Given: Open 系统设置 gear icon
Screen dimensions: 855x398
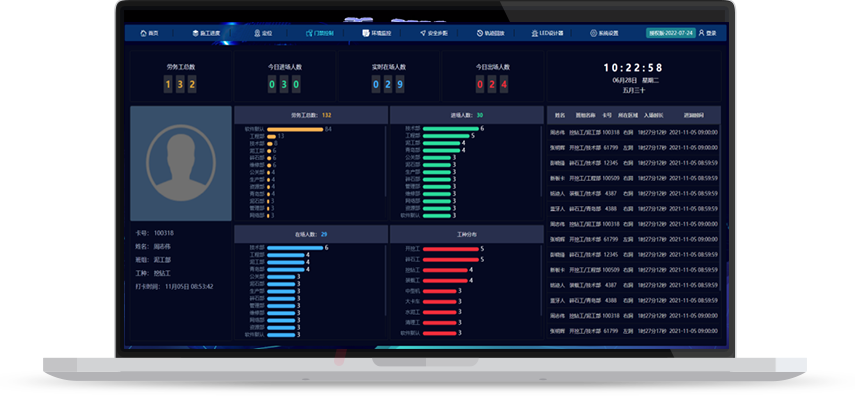Looking at the screenshot, I should point(593,33).
